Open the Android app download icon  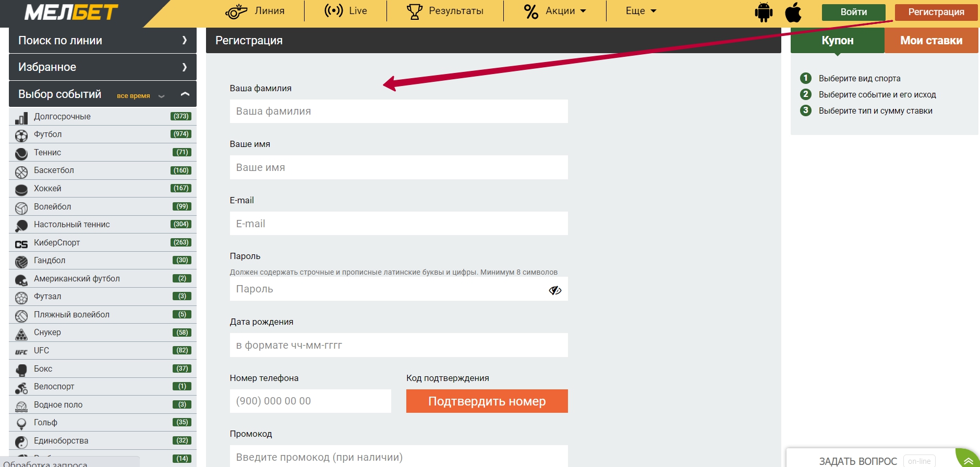click(x=764, y=12)
